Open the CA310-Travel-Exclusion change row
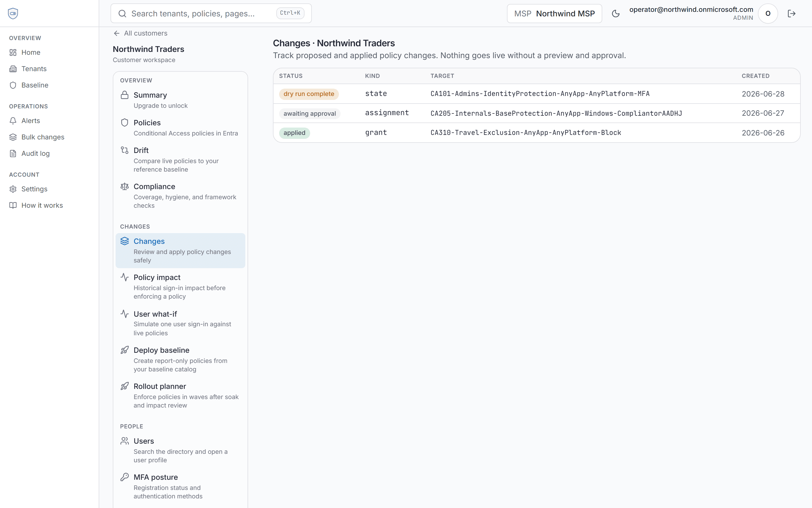812x508 pixels. (537, 133)
